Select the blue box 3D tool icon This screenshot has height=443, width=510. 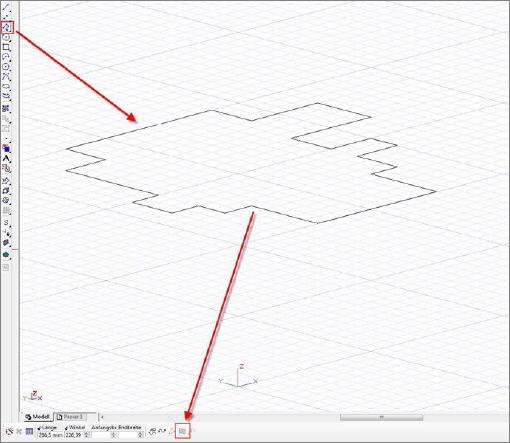tap(6, 148)
